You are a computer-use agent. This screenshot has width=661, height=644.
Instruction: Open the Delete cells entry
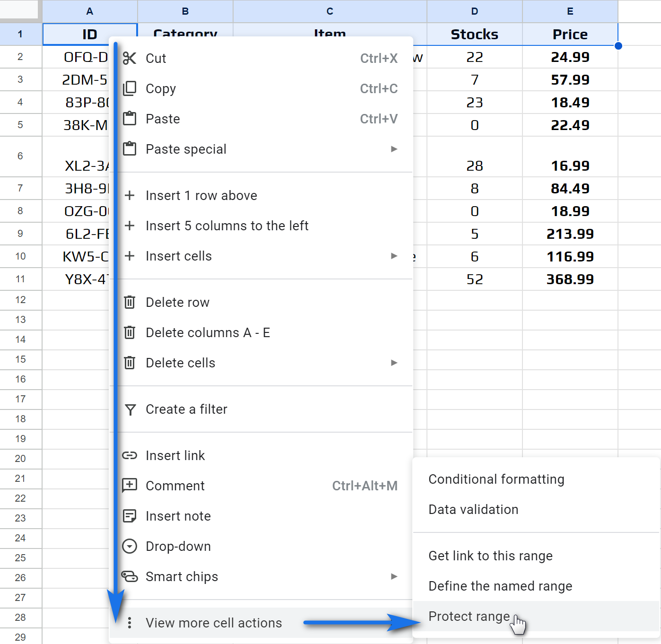pyautogui.click(x=261, y=363)
